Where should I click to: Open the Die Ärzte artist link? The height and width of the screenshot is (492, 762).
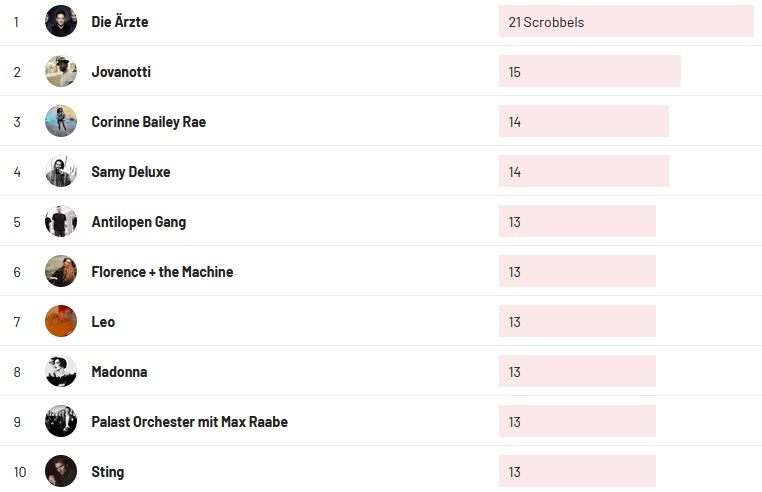click(120, 22)
